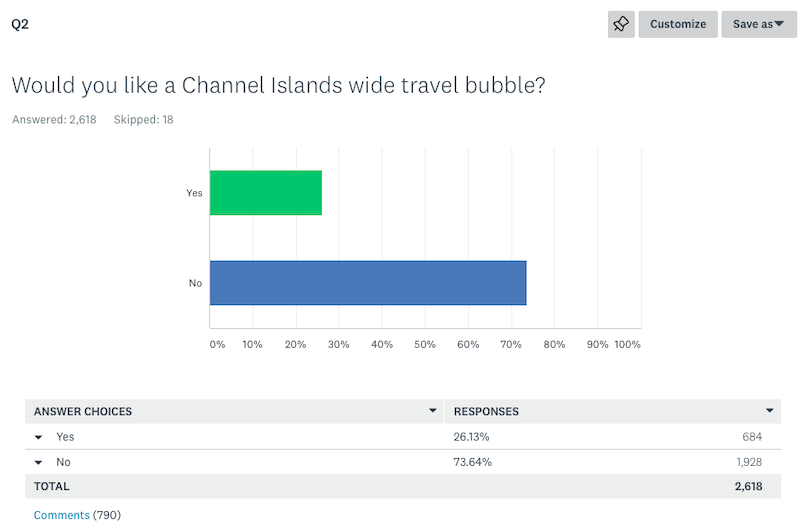
Task: Select the green Yes bar
Action: pyautogui.click(x=266, y=193)
